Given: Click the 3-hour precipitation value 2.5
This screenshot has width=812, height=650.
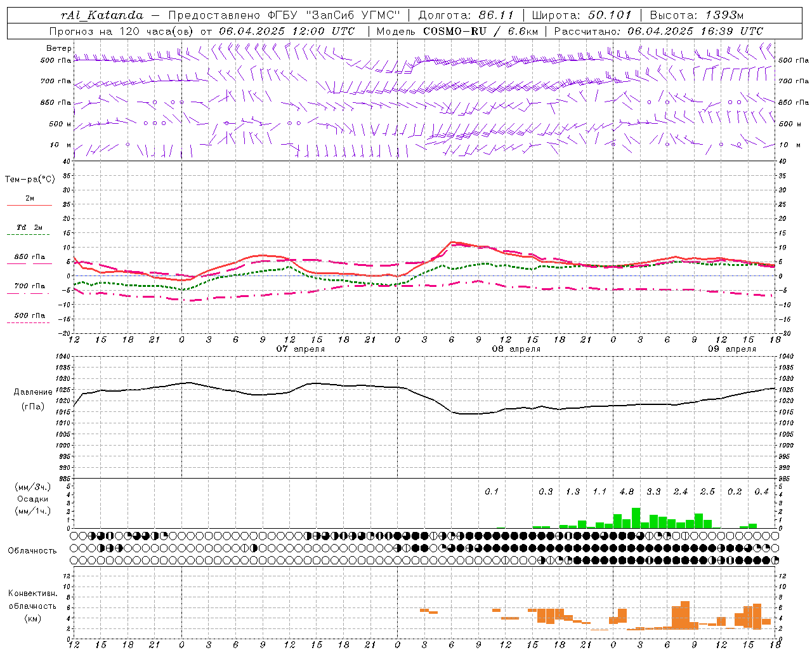Looking at the screenshot, I should click(x=707, y=491).
